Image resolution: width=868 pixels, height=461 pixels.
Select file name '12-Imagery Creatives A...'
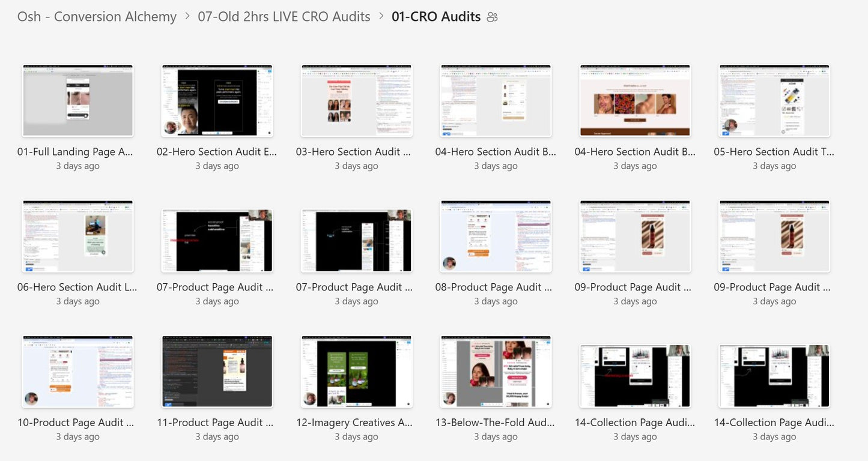354,423
